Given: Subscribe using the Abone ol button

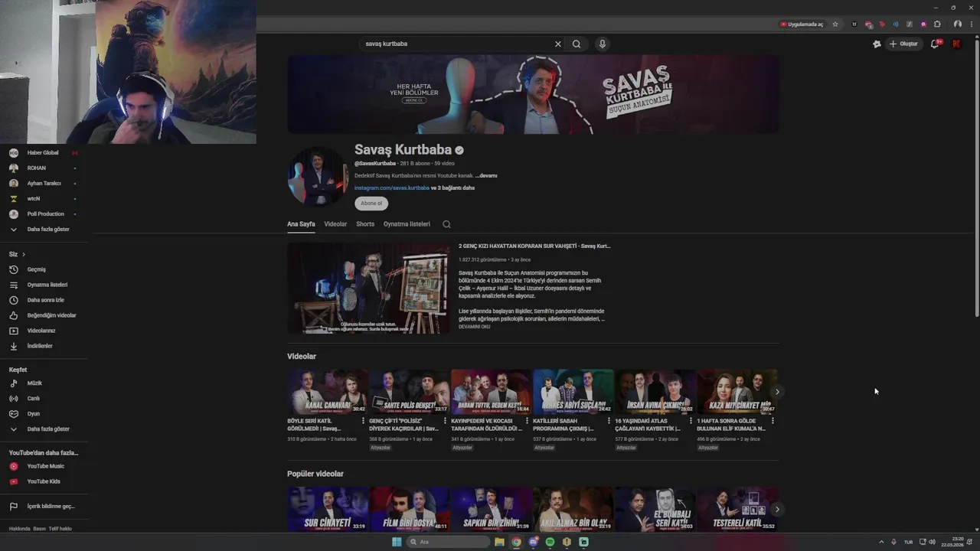Looking at the screenshot, I should point(371,204).
